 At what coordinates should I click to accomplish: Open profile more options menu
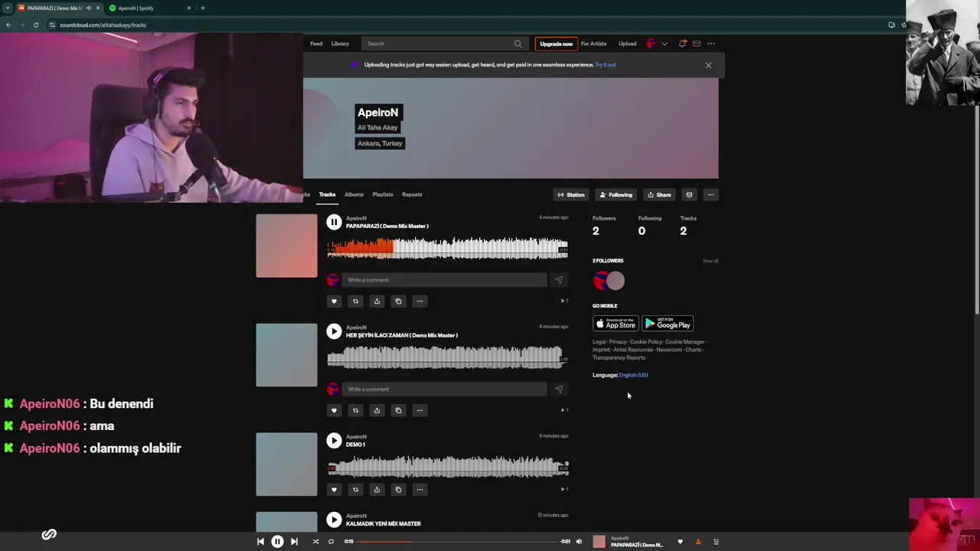pyautogui.click(x=710, y=195)
